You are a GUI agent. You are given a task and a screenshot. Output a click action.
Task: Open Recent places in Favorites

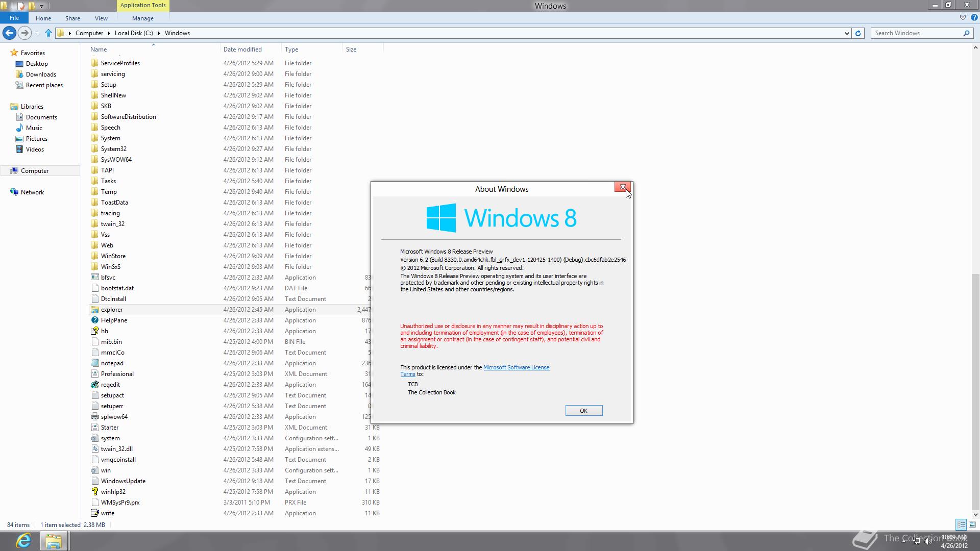(x=44, y=85)
